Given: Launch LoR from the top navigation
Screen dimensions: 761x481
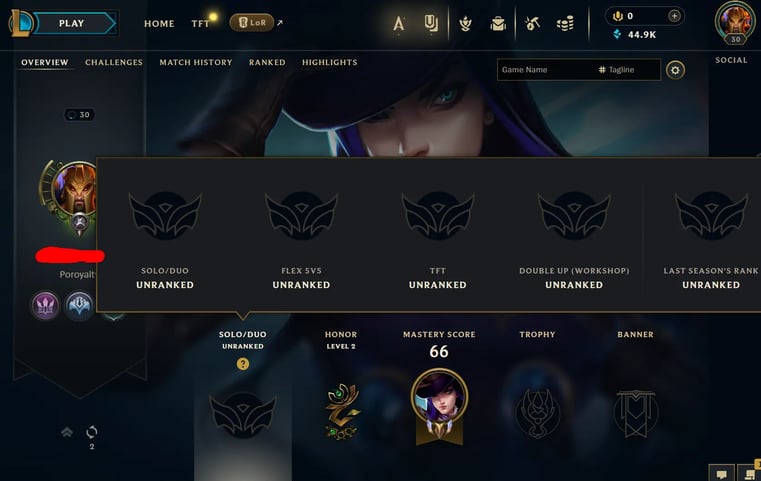Looking at the screenshot, I should coord(251,22).
